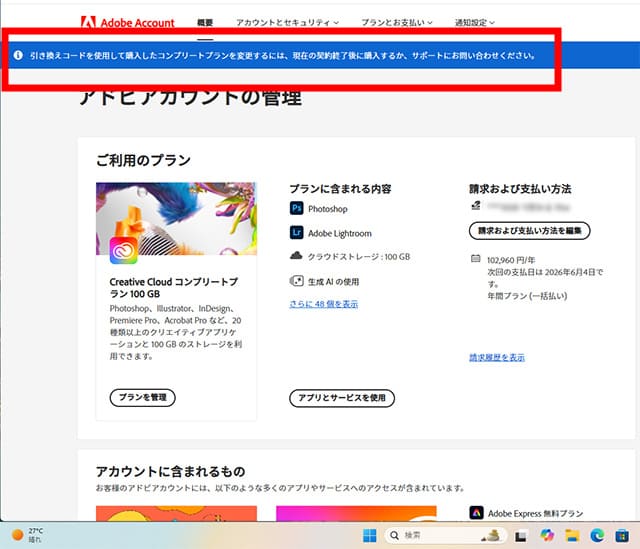Click the アプリとサービスを使用 button
The height and width of the screenshot is (549, 640).
coord(342,398)
